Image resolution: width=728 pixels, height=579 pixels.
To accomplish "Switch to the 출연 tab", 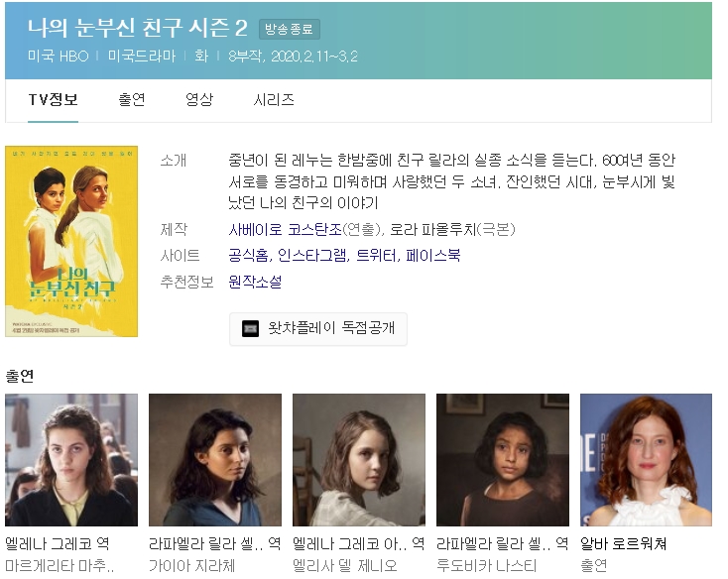I will coord(132,100).
